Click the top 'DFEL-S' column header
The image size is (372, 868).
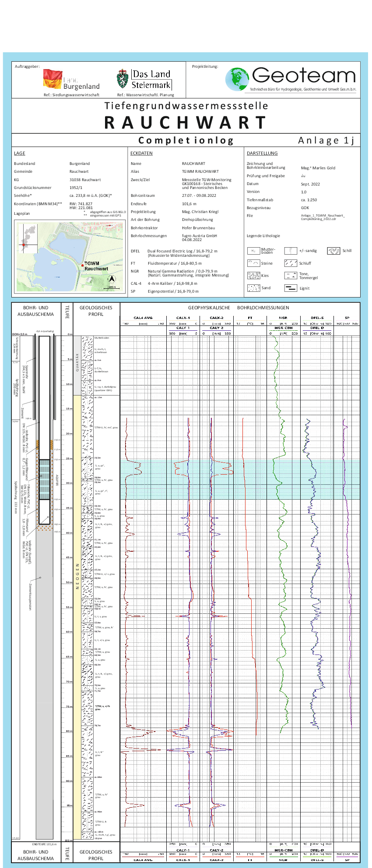coord(317,318)
